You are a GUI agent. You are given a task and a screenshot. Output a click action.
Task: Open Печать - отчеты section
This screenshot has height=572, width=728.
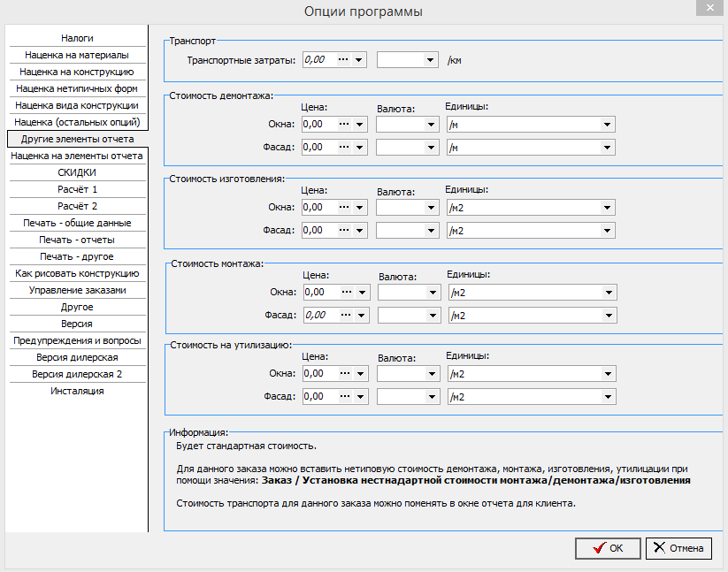[77, 240]
